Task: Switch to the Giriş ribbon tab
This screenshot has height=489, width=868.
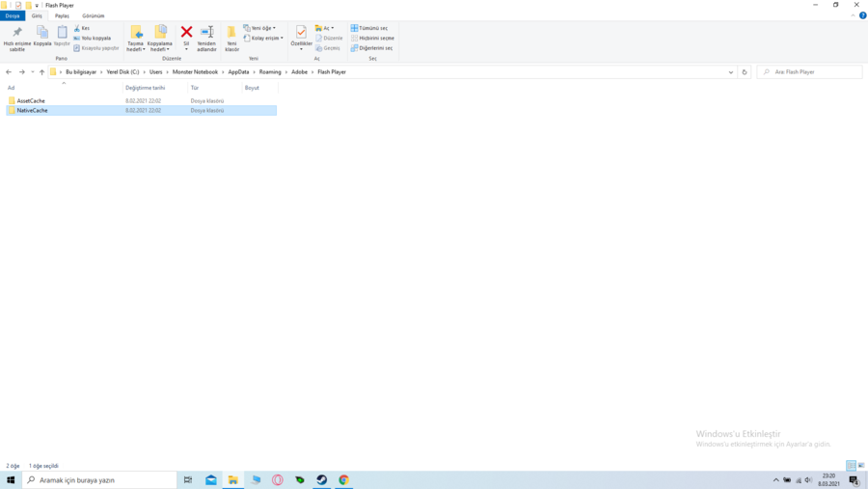Action: pos(37,16)
